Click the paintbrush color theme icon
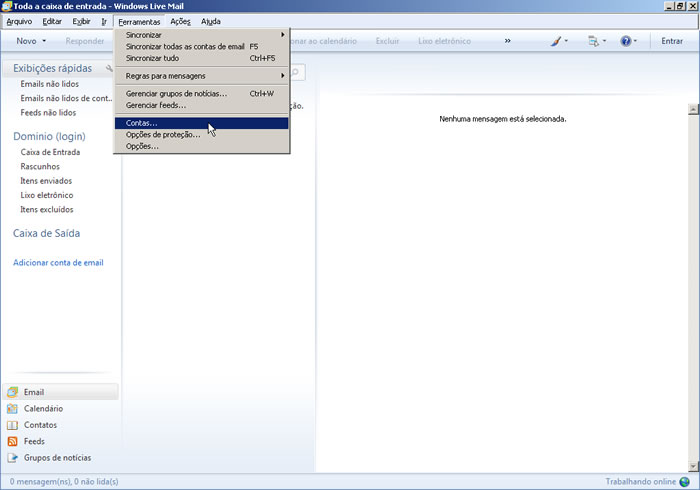This screenshot has width=700, height=490. click(556, 41)
